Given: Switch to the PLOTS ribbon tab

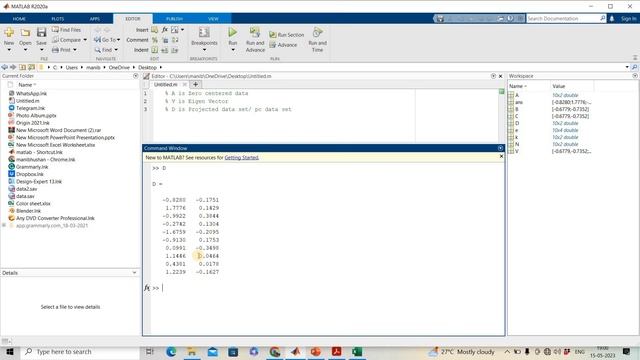Looking at the screenshot, I should (x=58, y=19).
